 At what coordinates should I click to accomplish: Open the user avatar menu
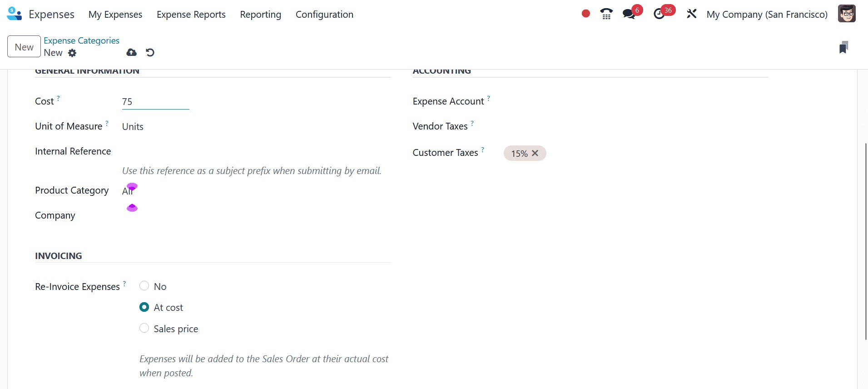(x=847, y=14)
